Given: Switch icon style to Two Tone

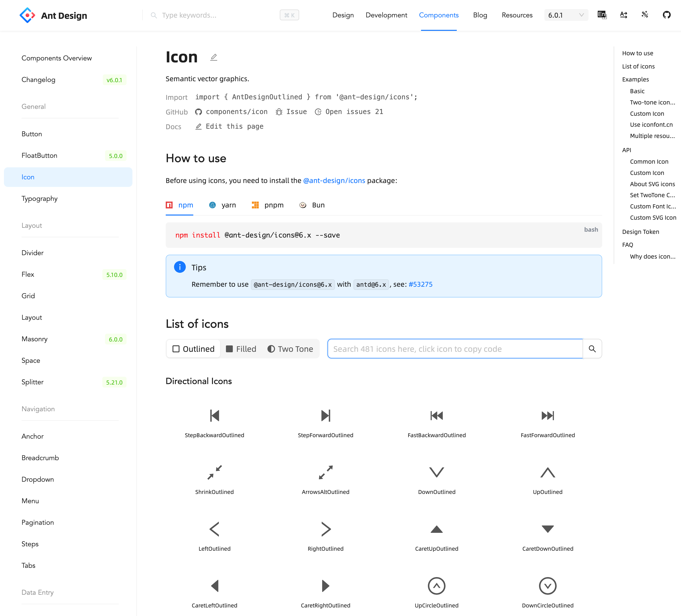Looking at the screenshot, I should [x=290, y=349].
